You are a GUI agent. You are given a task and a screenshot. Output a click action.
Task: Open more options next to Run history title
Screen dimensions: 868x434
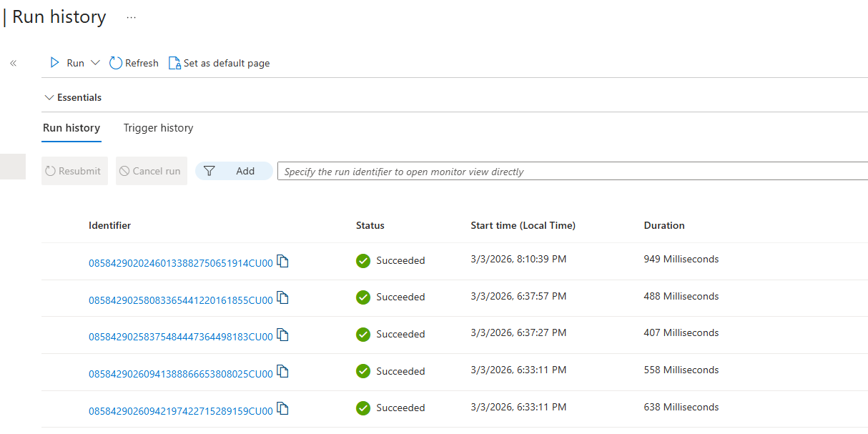pyautogui.click(x=130, y=16)
